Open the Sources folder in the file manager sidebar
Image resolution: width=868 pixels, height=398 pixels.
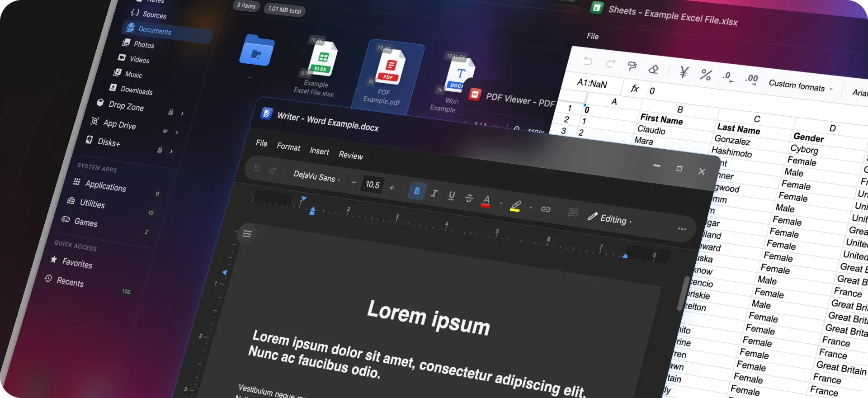tap(149, 14)
